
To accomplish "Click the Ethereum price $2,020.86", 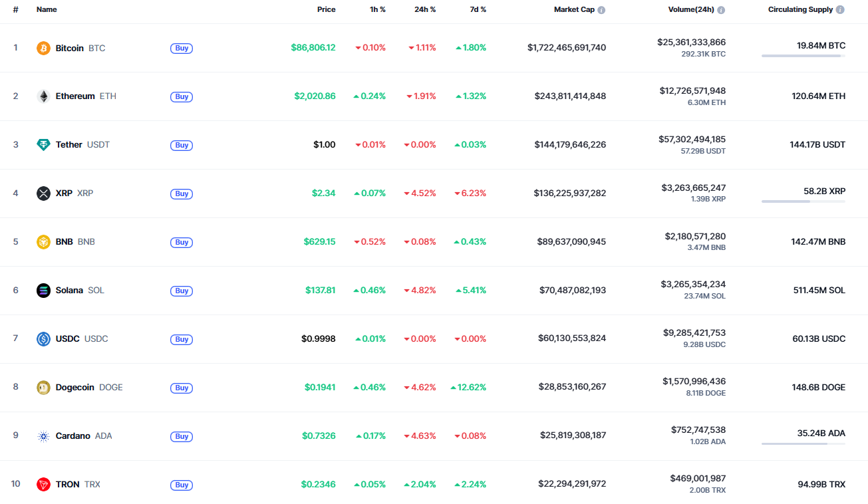I will click(x=315, y=96).
